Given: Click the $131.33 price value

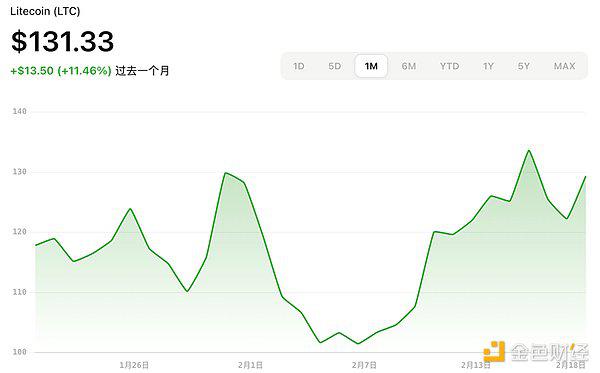Looking at the screenshot, I should pos(63,41).
